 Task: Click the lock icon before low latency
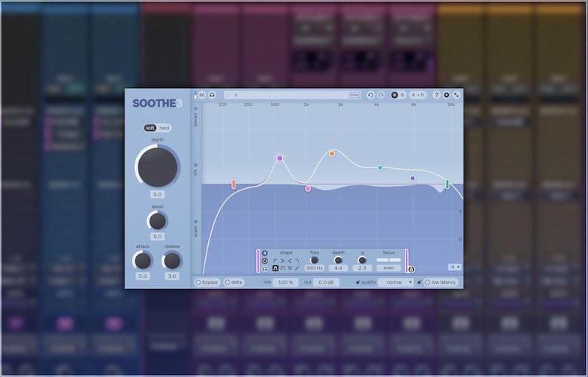419,281
